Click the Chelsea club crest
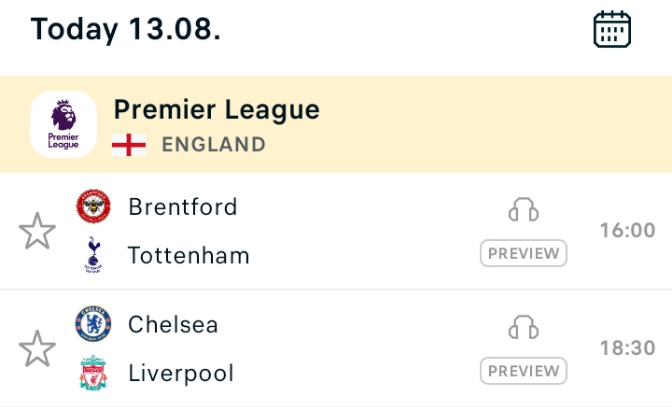The image size is (672, 407). [93, 323]
